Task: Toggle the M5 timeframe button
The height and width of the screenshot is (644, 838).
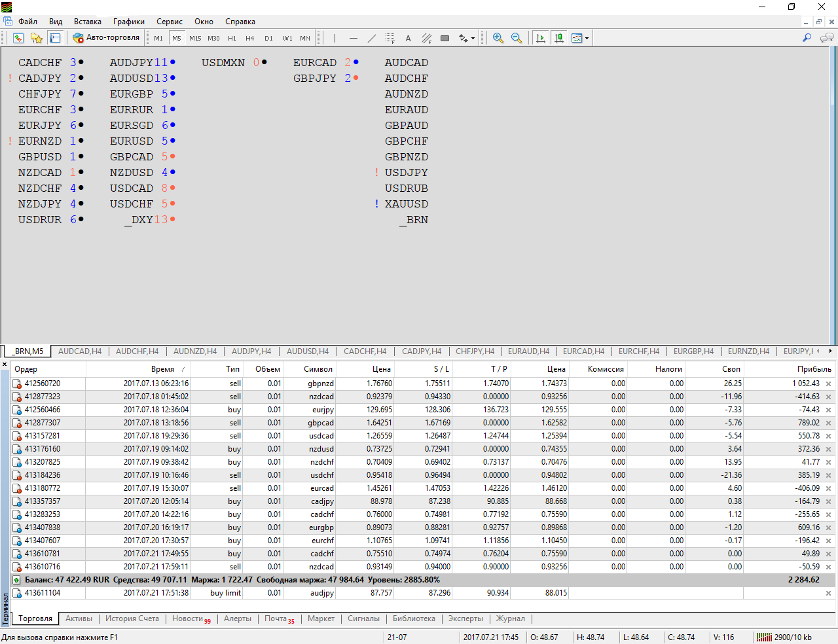Action: tap(177, 38)
